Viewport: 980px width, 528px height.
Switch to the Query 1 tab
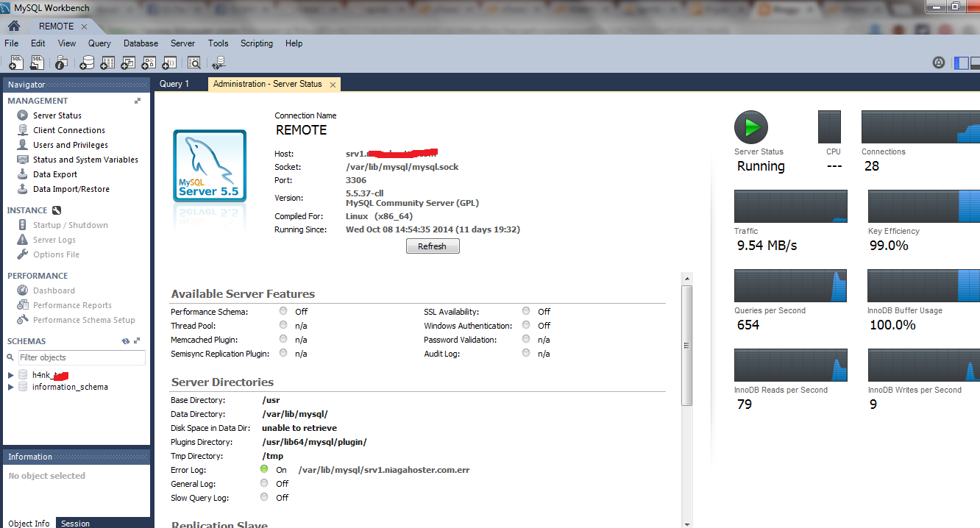pyautogui.click(x=174, y=83)
